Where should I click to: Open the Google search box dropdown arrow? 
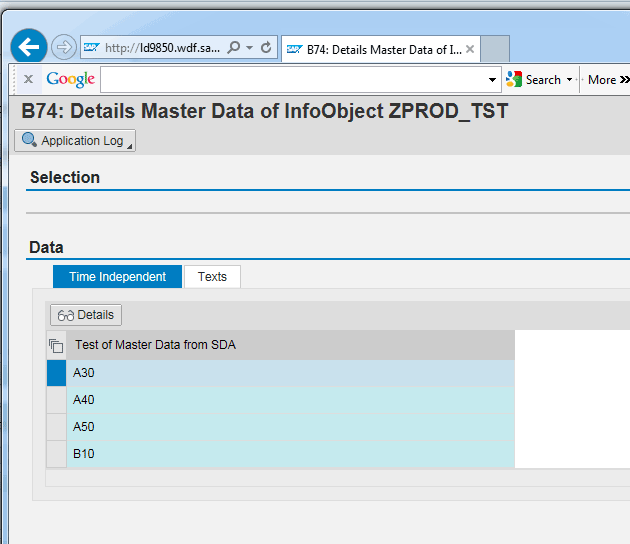[493, 80]
